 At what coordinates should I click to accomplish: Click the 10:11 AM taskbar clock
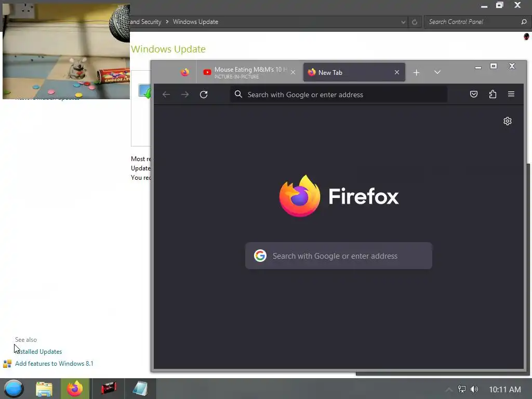(505, 390)
